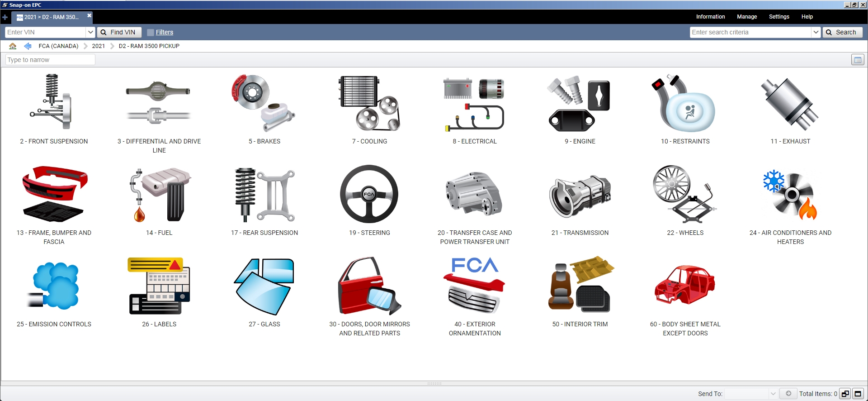Click the '22 - WHEELS' label
The width and height of the screenshot is (868, 401).
[685, 233]
